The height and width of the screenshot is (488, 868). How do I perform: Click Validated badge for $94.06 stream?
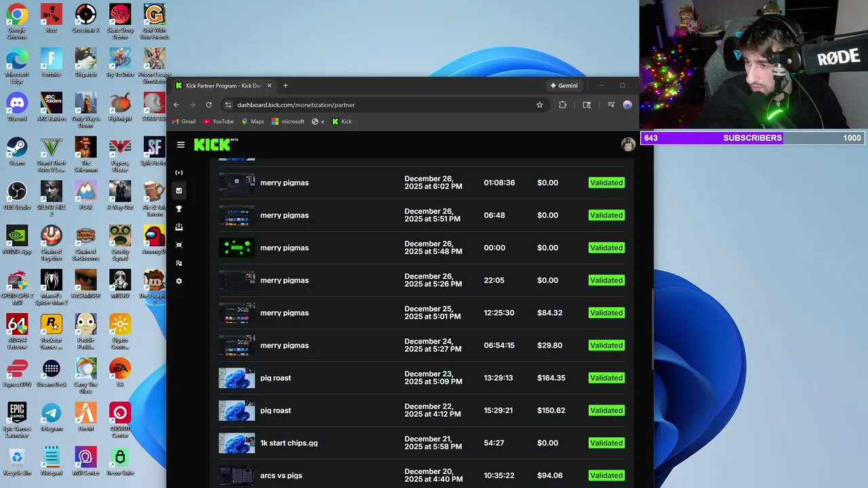coord(606,476)
